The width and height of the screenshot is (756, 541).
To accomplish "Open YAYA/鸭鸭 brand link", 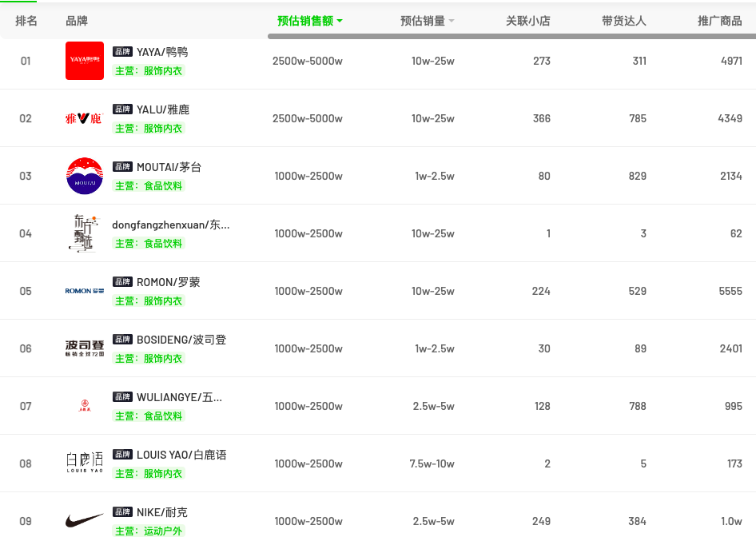I will click(162, 52).
